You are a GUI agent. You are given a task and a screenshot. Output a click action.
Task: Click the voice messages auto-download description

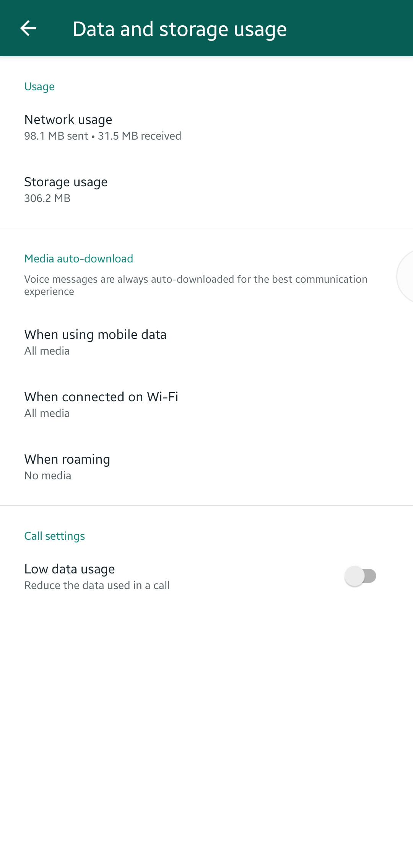click(195, 285)
